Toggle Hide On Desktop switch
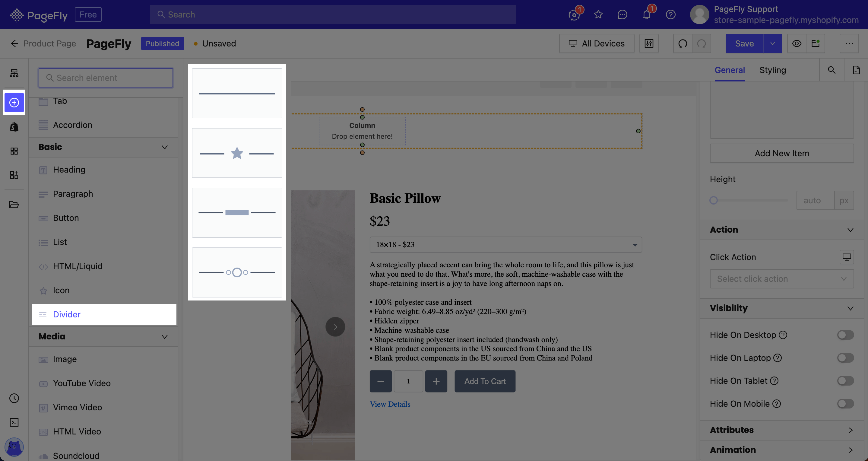 pyautogui.click(x=845, y=335)
